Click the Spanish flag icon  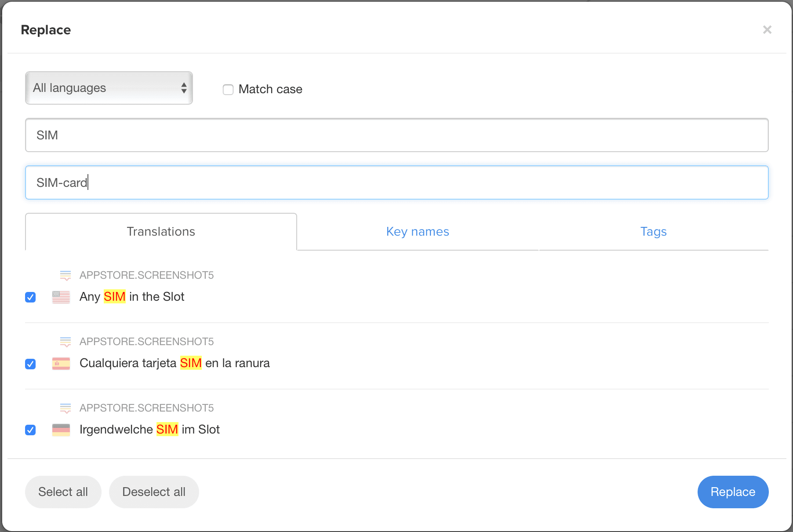[x=61, y=364]
